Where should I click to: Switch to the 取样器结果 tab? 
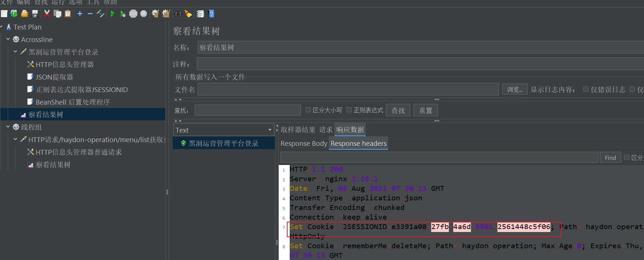(x=298, y=130)
